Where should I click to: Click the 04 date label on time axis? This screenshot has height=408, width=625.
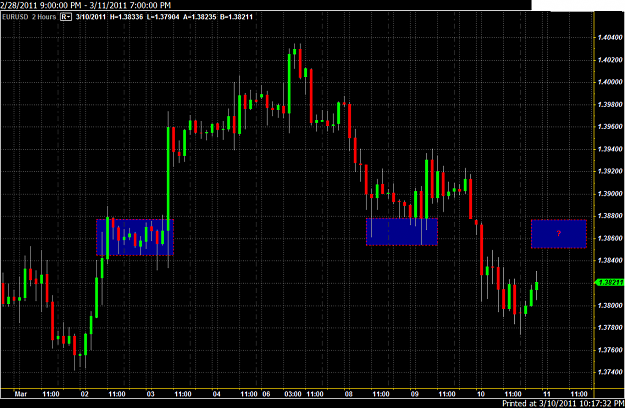[216, 394]
